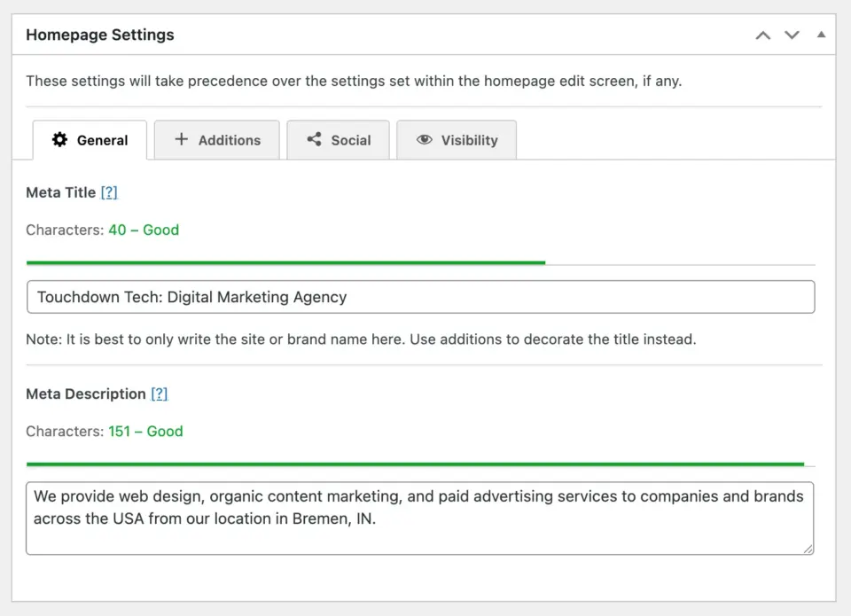Switch to the Additions tab
Viewport: 851px width, 616px height.
[226, 139]
